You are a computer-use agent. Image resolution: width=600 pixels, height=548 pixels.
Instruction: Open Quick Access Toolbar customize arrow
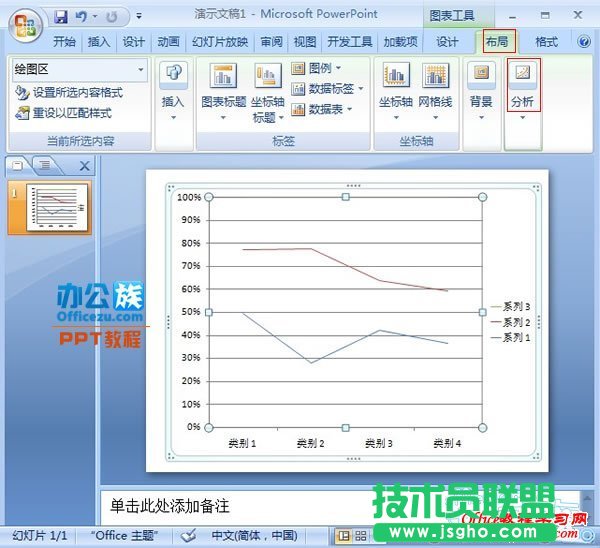(x=139, y=16)
